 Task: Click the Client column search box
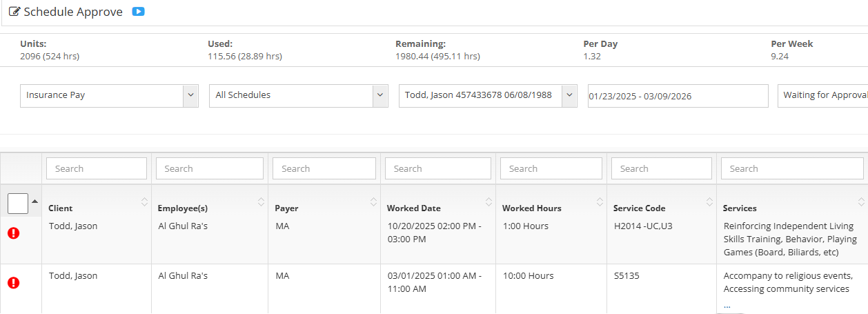coord(97,168)
